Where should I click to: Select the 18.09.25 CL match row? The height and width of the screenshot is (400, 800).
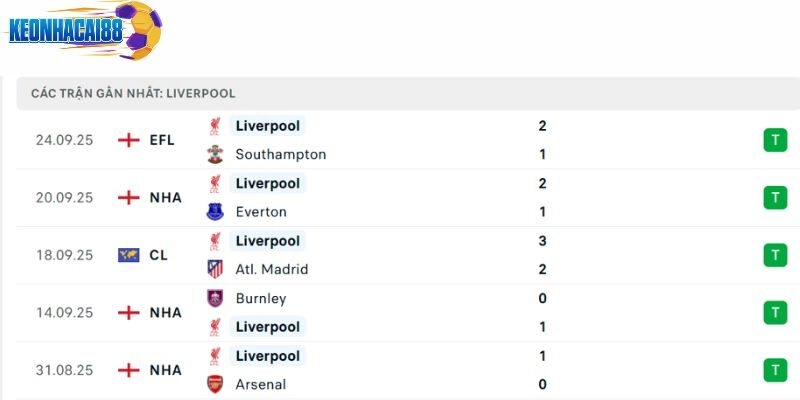pyautogui.click(x=400, y=255)
